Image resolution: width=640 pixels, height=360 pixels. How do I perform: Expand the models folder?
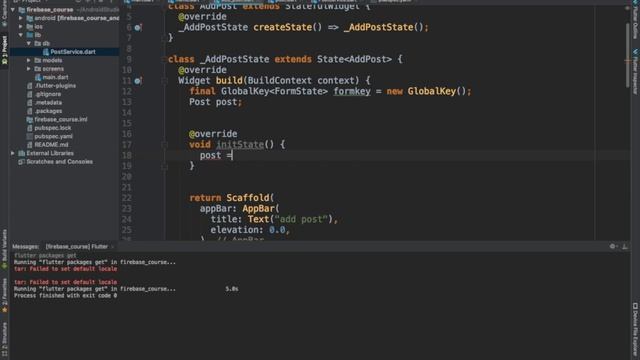point(29,60)
